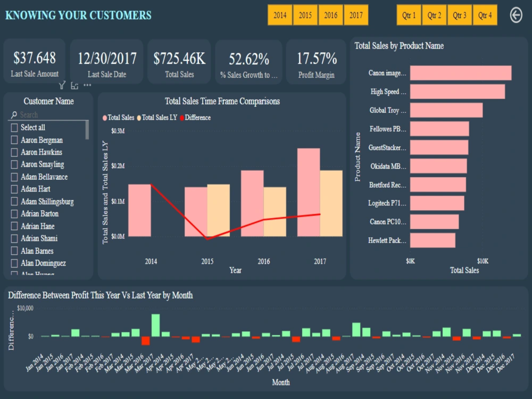Select the 2016 year button
Screen dimensions: 532x399
(x=331, y=15)
